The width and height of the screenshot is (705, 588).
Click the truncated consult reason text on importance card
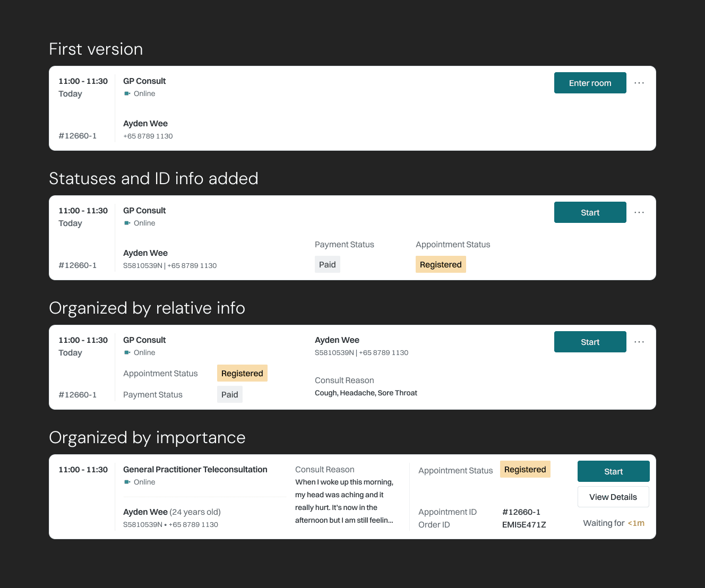point(344,501)
